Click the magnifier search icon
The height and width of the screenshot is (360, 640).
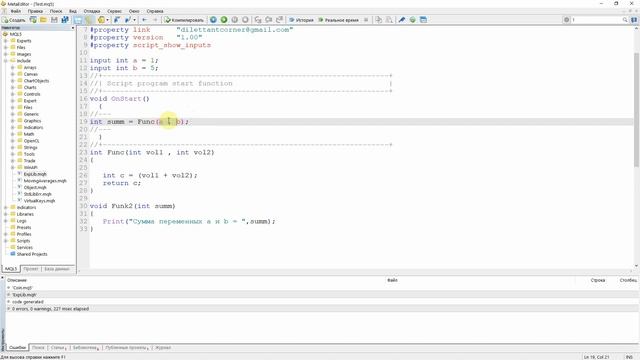pos(625,20)
